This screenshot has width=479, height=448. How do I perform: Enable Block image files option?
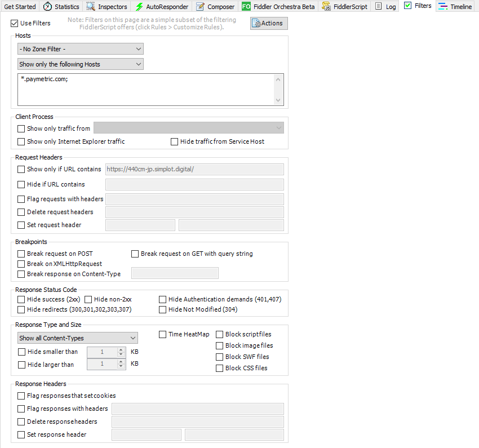pos(220,345)
